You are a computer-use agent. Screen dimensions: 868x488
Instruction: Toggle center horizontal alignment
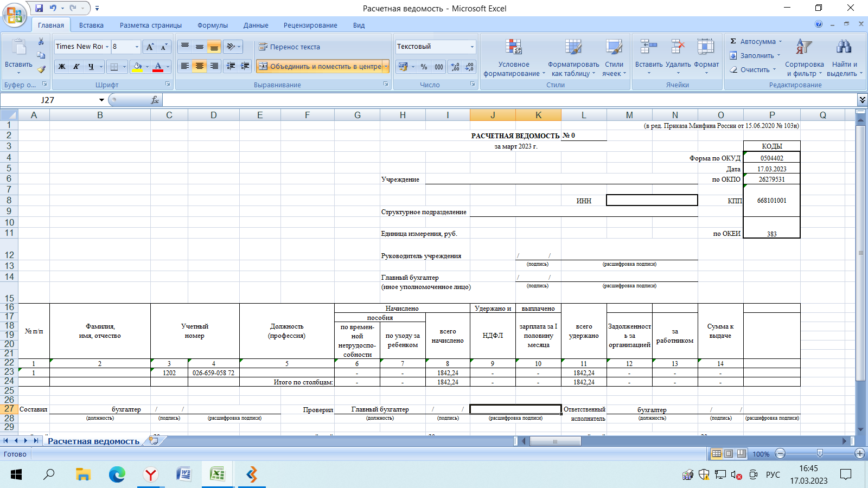pos(200,66)
